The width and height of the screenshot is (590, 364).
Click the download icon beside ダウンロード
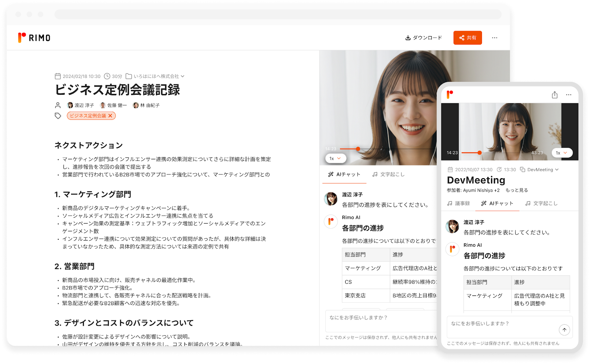tap(408, 38)
